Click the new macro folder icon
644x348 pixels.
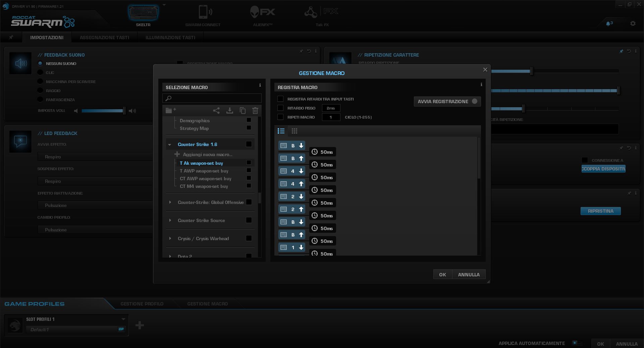pyautogui.click(x=170, y=111)
